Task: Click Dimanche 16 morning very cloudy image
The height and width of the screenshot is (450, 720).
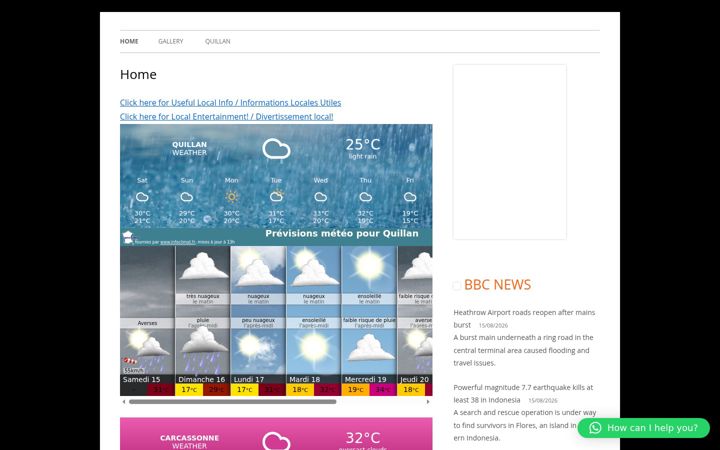Action: [202, 270]
